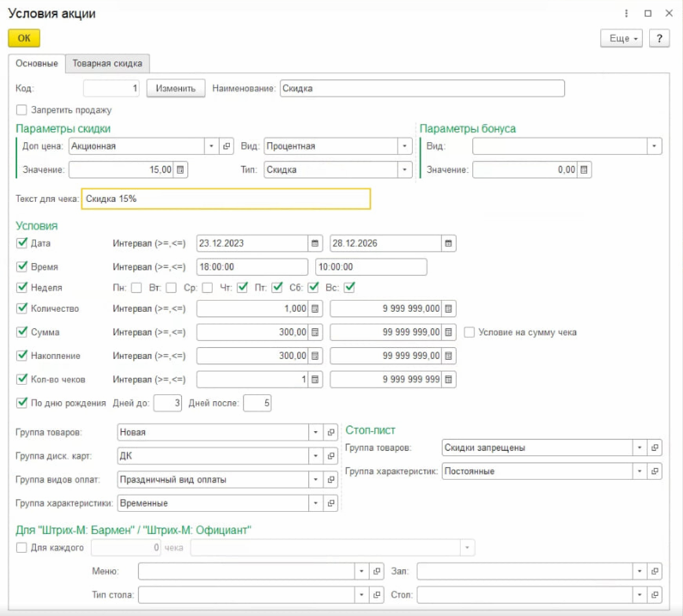Open calculator for bonus value 0,00
The width and height of the screenshot is (683, 616).
tap(584, 169)
